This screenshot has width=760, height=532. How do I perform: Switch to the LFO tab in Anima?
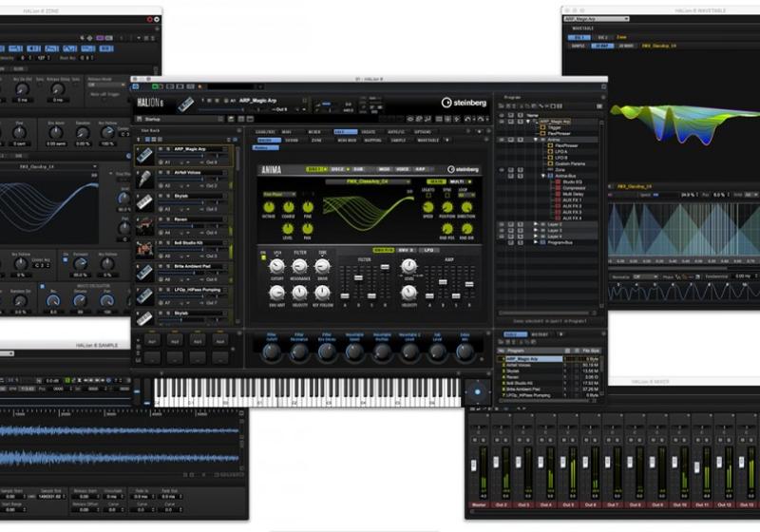429,249
